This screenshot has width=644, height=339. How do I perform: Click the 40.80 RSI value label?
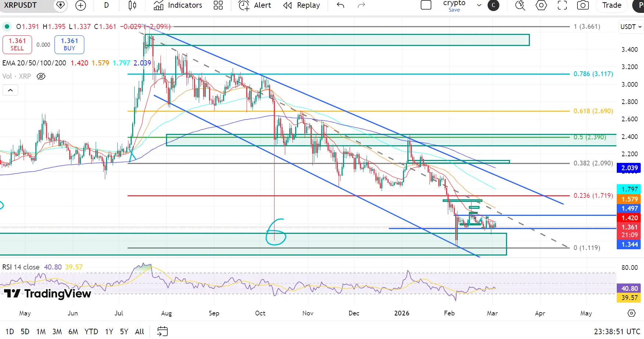[629, 288]
